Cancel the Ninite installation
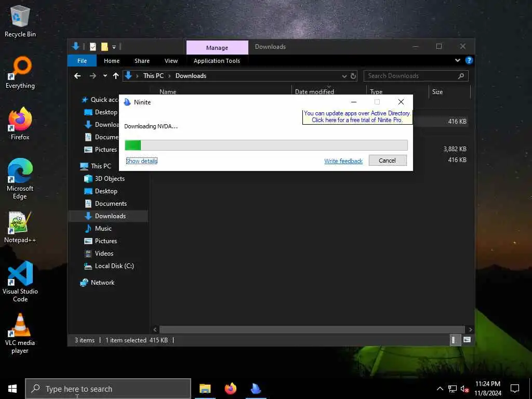The width and height of the screenshot is (532, 399). pos(388,161)
